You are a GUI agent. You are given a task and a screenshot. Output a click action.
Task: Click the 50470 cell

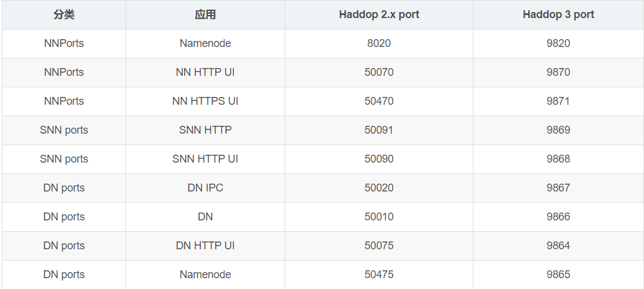pyautogui.click(x=379, y=101)
